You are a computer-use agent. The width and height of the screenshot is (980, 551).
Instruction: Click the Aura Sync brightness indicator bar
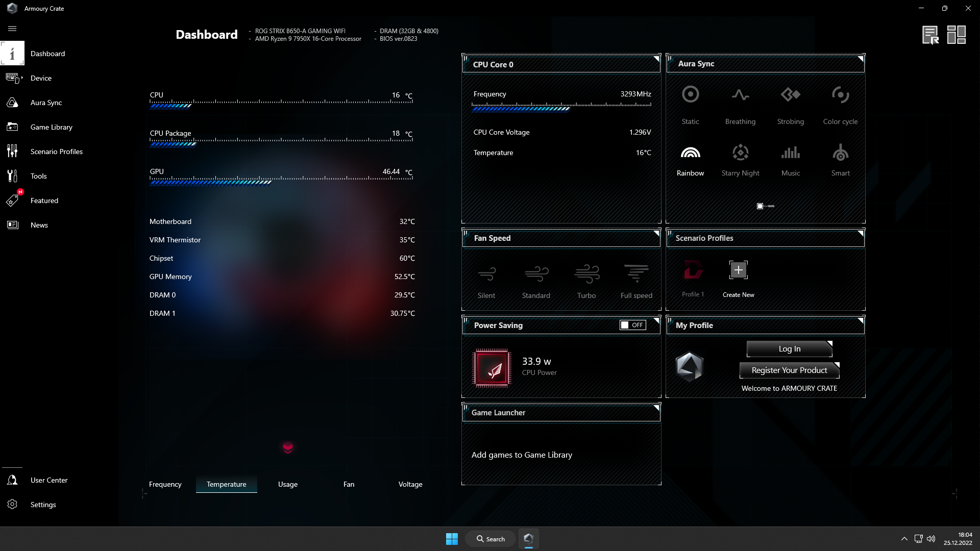(x=765, y=206)
